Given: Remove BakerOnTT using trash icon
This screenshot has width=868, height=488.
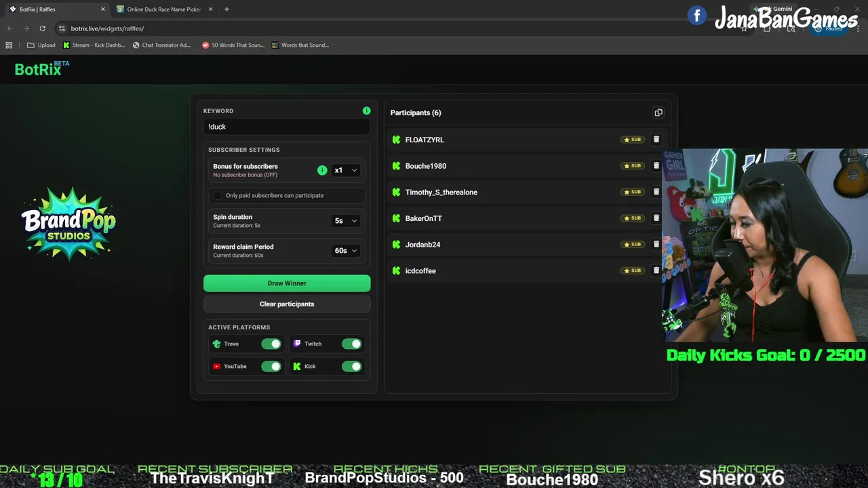Looking at the screenshot, I should click(656, 218).
